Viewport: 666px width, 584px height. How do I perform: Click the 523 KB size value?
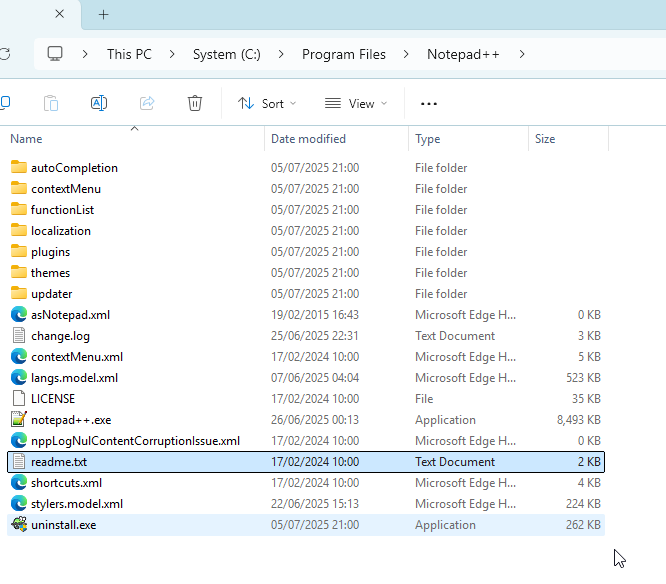click(583, 378)
